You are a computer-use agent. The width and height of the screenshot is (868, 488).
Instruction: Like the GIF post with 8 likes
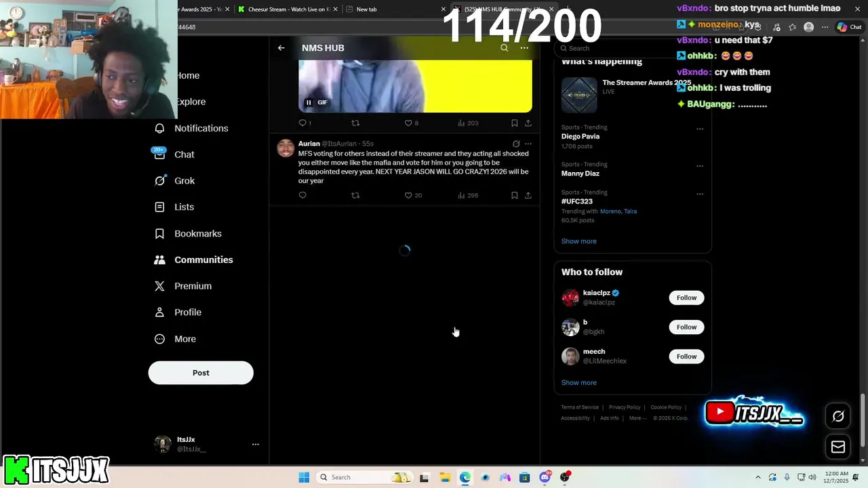(x=412, y=123)
